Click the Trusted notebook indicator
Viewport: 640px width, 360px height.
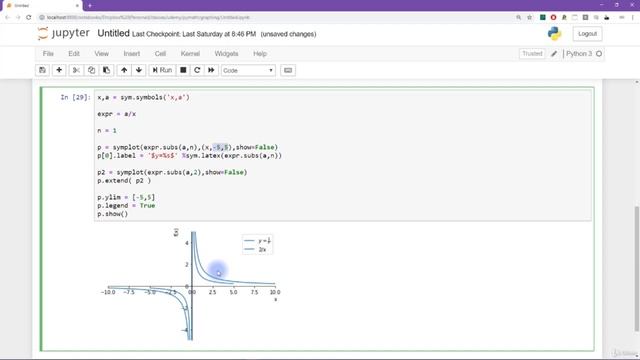(532, 53)
